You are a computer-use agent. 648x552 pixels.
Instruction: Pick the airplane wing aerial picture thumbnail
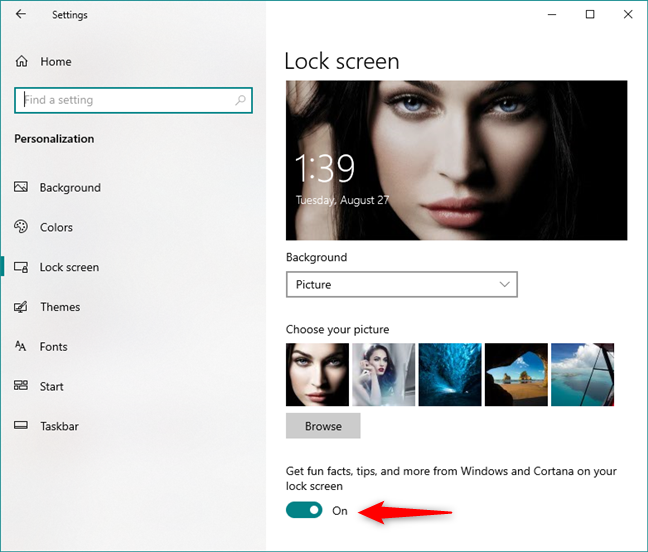tap(582, 375)
